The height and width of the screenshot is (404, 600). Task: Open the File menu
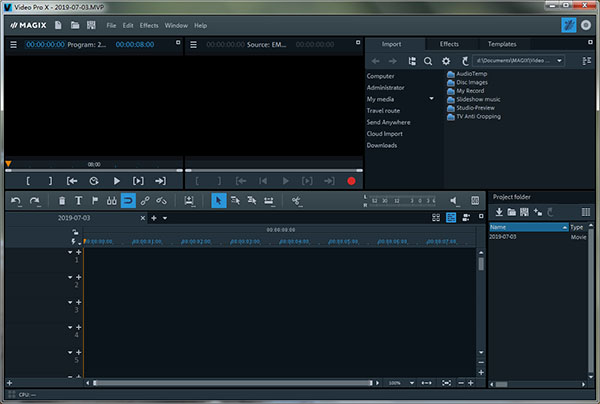point(111,26)
